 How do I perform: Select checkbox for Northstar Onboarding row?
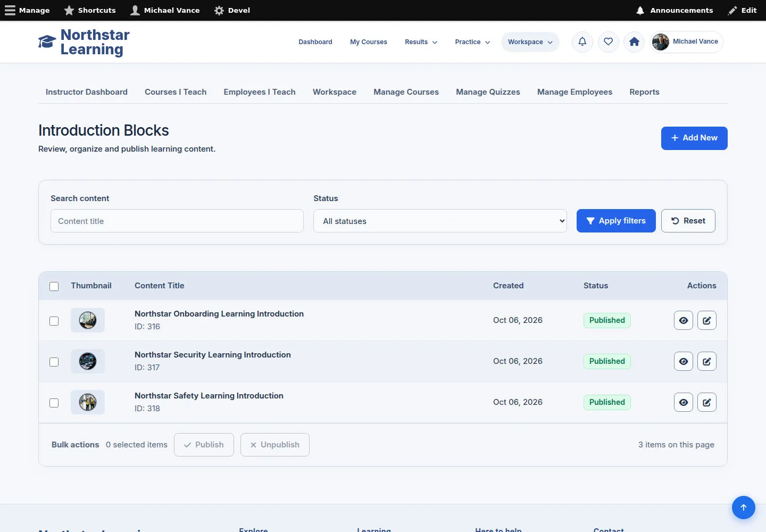[54, 321]
